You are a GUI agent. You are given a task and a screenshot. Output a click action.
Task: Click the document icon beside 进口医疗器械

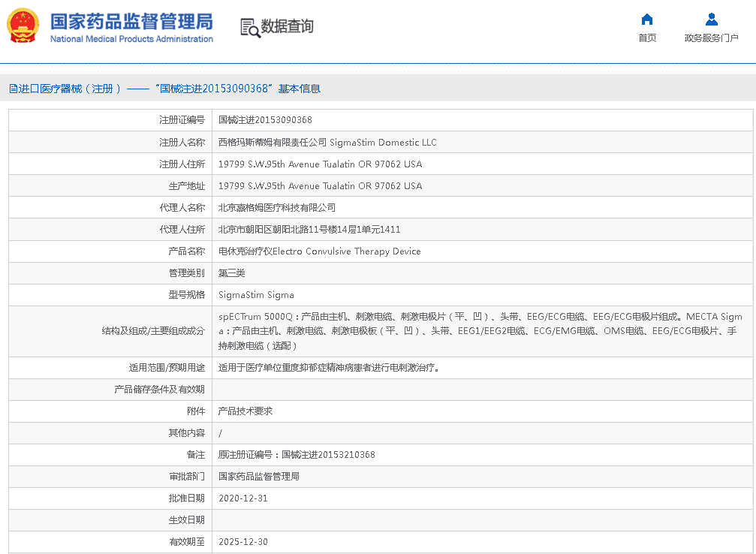(x=13, y=89)
